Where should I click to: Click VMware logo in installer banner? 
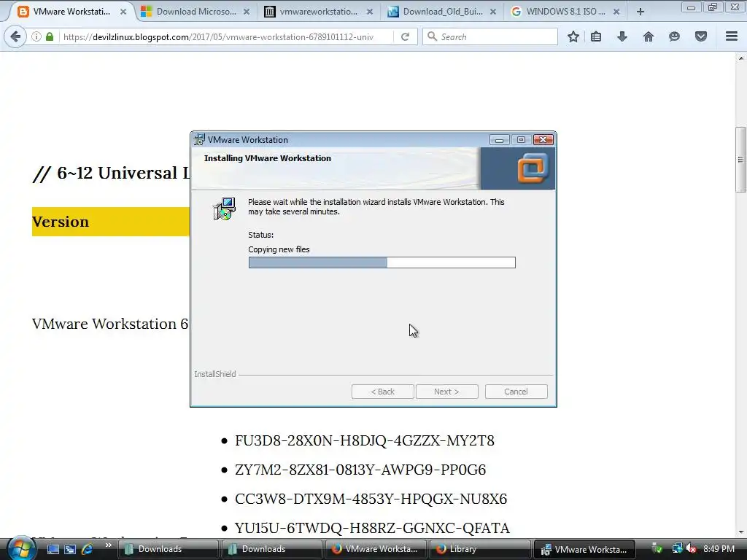click(x=533, y=168)
